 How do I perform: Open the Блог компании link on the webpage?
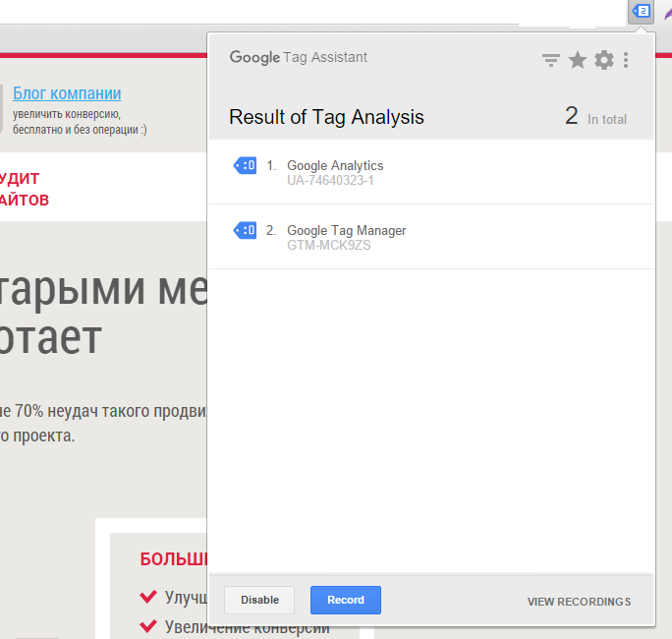67,93
